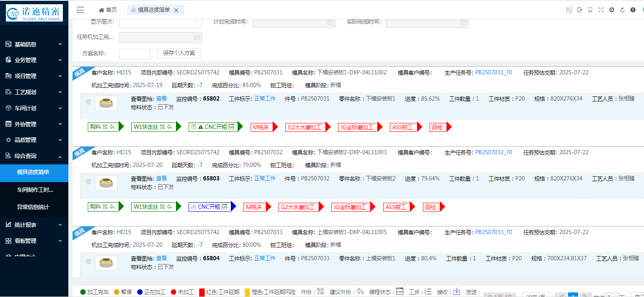Collapse the left sidebar with hamburger icon

81,10
